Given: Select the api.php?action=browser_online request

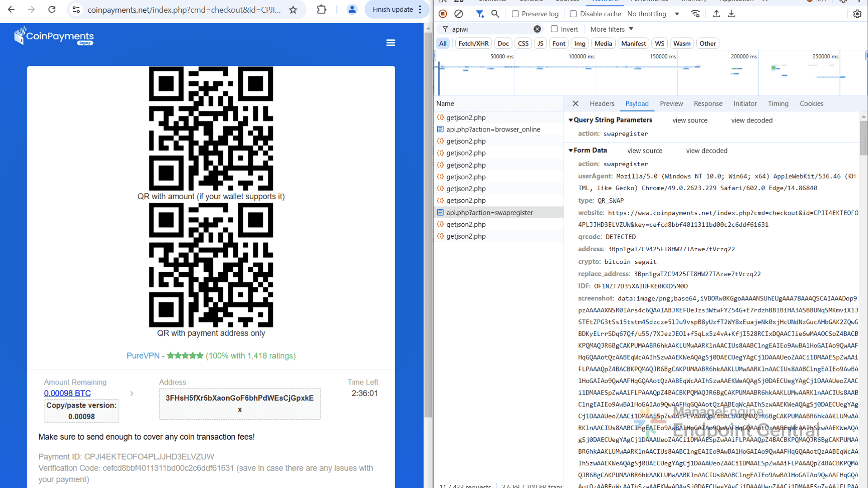Looking at the screenshot, I should click(493, 129).
